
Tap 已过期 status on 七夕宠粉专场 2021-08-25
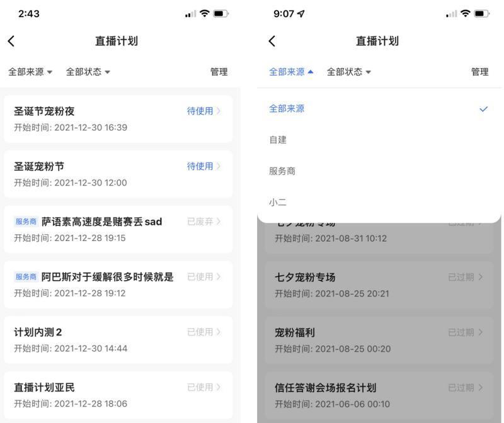click(465, 277)
